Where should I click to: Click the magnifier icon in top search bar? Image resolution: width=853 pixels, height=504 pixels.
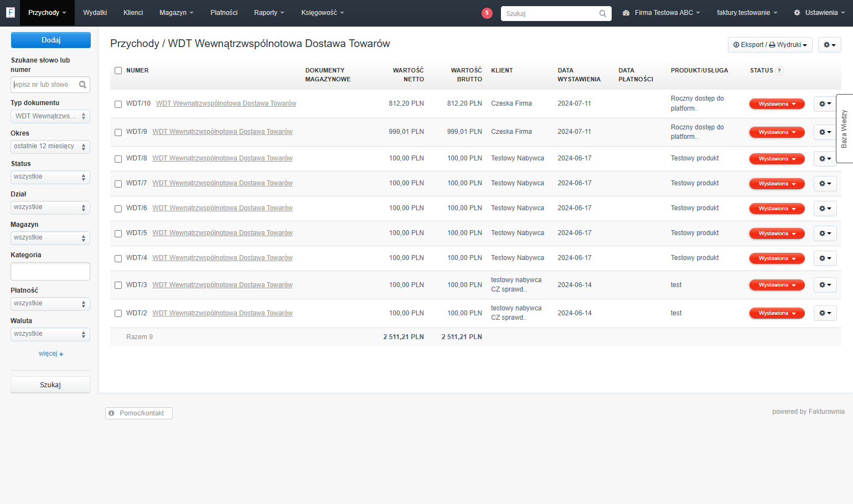tap(603, 13)
